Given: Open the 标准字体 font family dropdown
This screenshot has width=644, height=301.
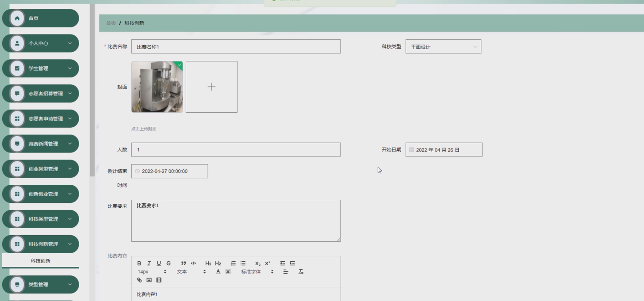Looking at the screenshot, I should click(257, 272).
